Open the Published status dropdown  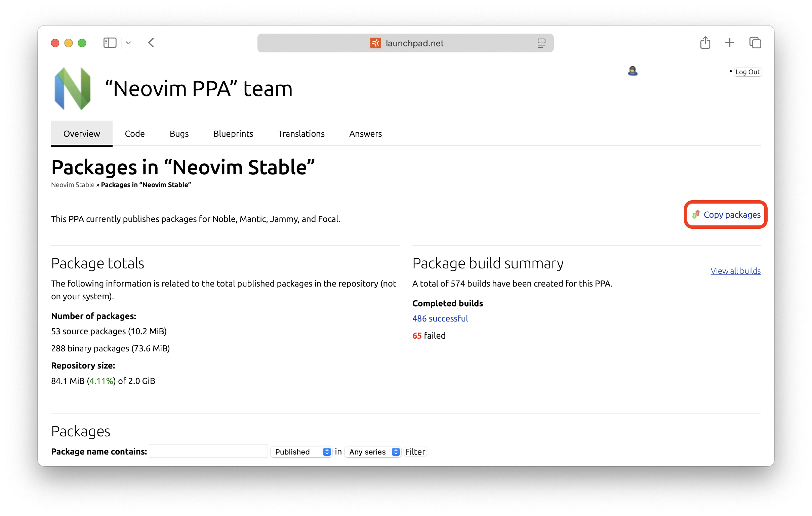(301, 451)
